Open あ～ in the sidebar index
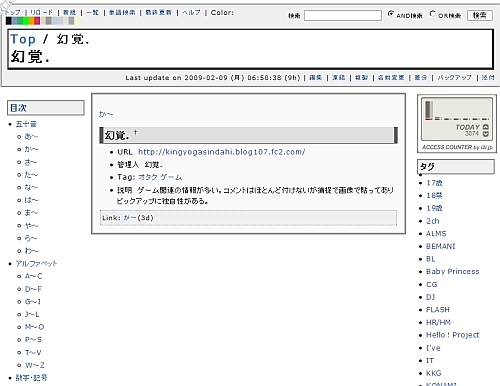Screen dimensions: 500x386 click(31, 136)
